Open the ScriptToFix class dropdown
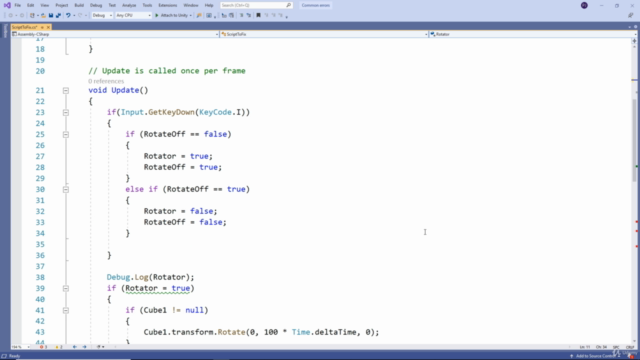Viewport: 640px width, 360px height. coord(324,34)
